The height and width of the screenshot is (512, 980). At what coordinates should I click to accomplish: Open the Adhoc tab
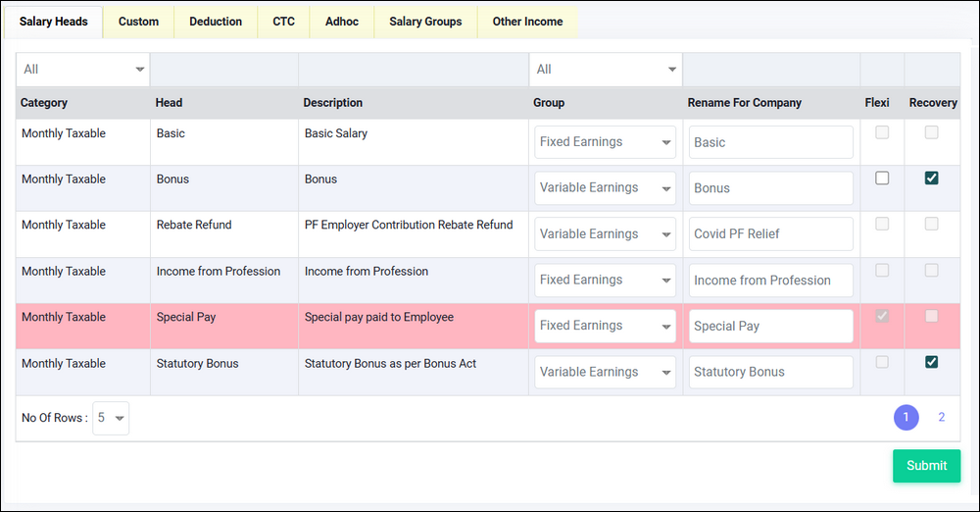[x=342, y=22]
